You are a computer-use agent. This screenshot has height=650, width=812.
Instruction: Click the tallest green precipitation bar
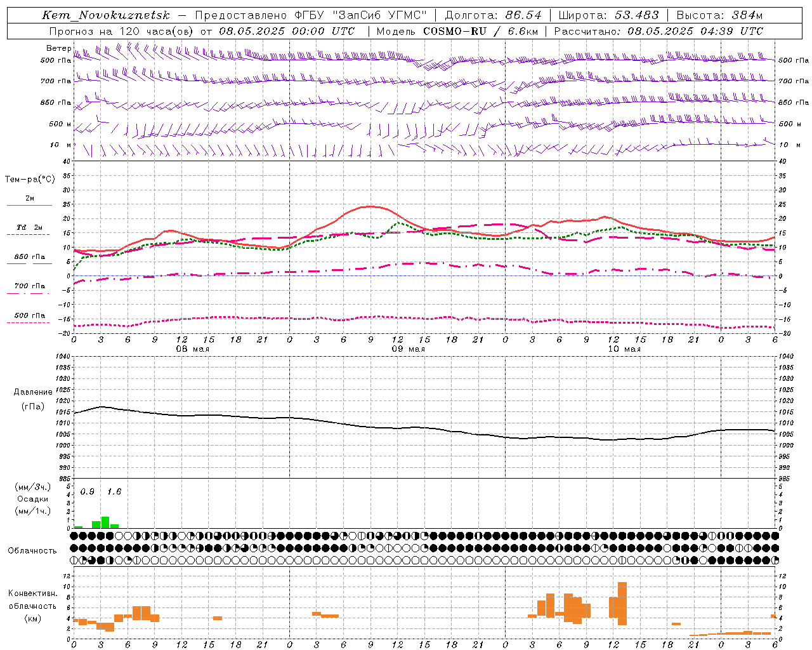(105, 522)
